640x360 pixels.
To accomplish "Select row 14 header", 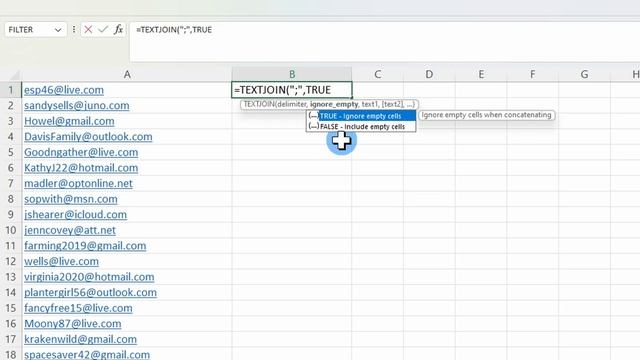I will pos(11,292).
